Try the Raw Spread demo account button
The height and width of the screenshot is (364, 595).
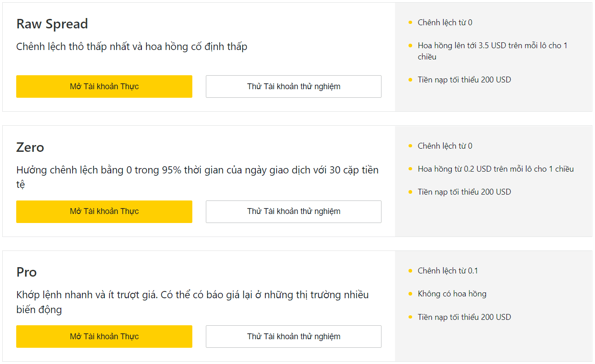tap(294, 86)
